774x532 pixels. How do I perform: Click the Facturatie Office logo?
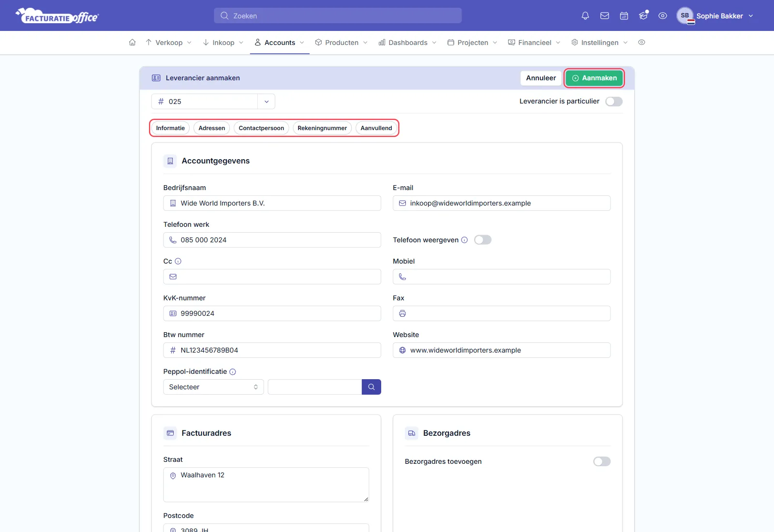[57, 16]
